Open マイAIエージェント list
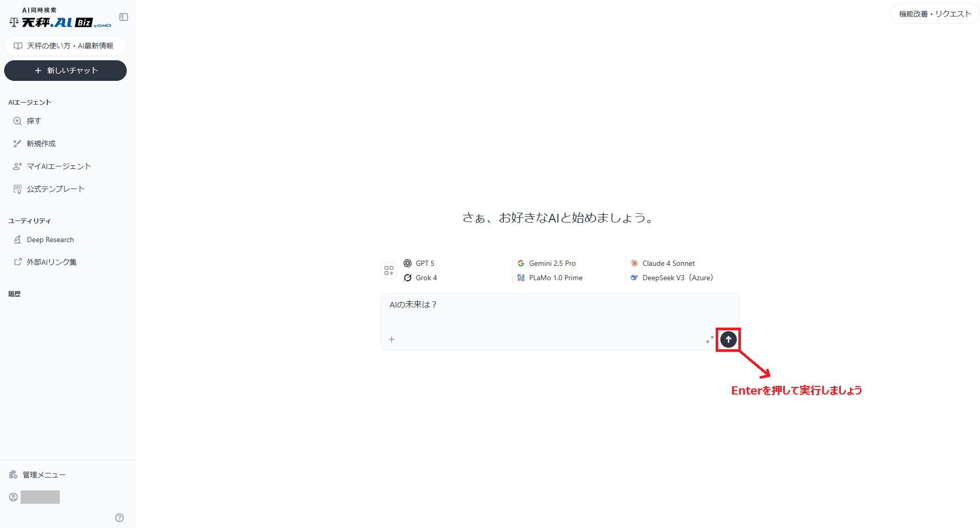Viewport: 980px width, 528px height. pyautogui.click(x=59, y=166)
